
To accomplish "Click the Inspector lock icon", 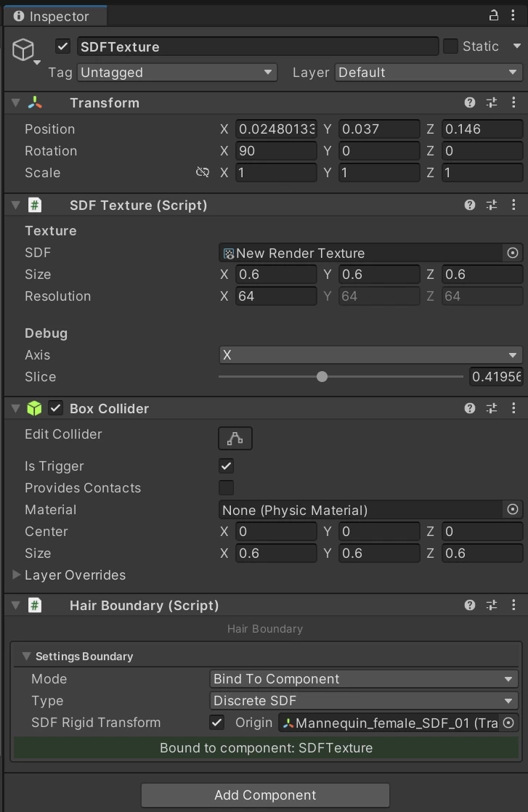I will 494,15.
